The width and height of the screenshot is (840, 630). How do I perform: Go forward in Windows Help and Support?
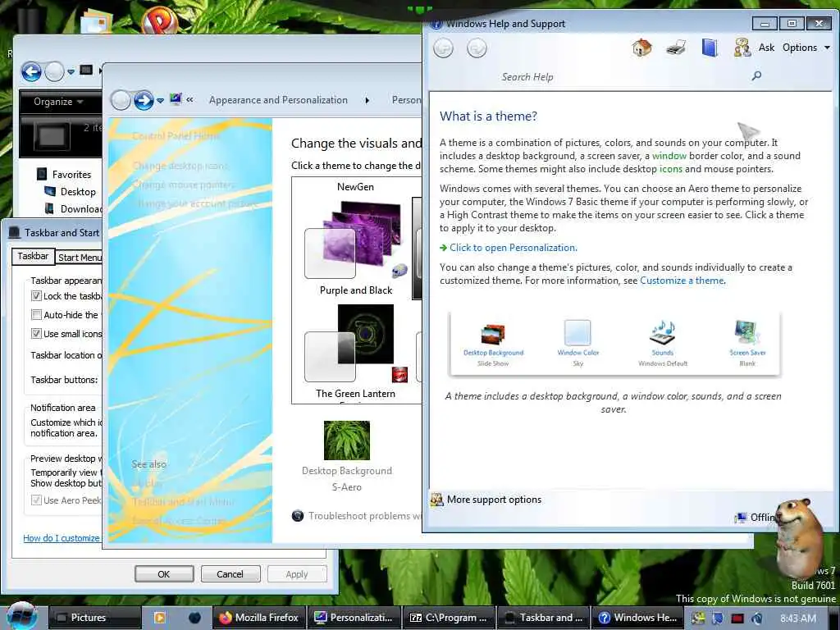(477, 48)
